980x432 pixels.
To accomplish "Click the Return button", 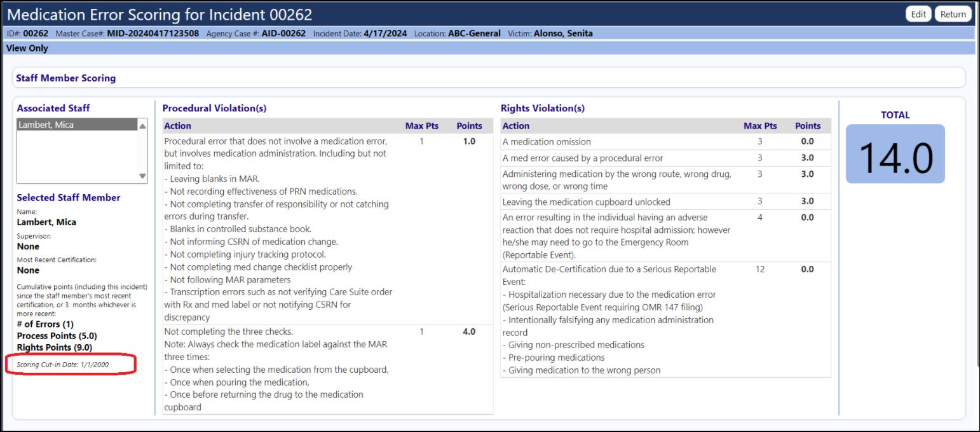I will pos(953,14).
